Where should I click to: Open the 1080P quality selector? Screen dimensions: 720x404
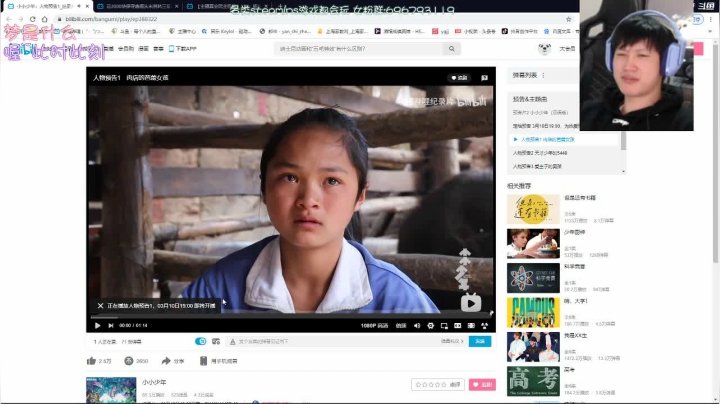point(374,325)
